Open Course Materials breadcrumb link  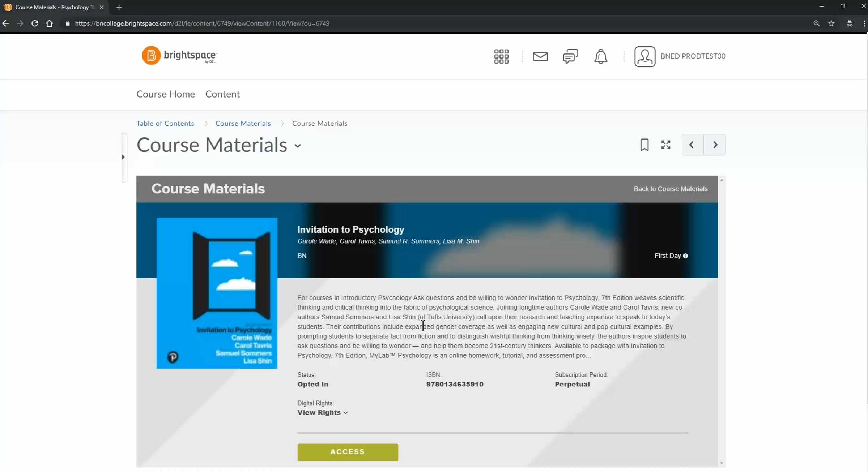click(x=243, y=123)
